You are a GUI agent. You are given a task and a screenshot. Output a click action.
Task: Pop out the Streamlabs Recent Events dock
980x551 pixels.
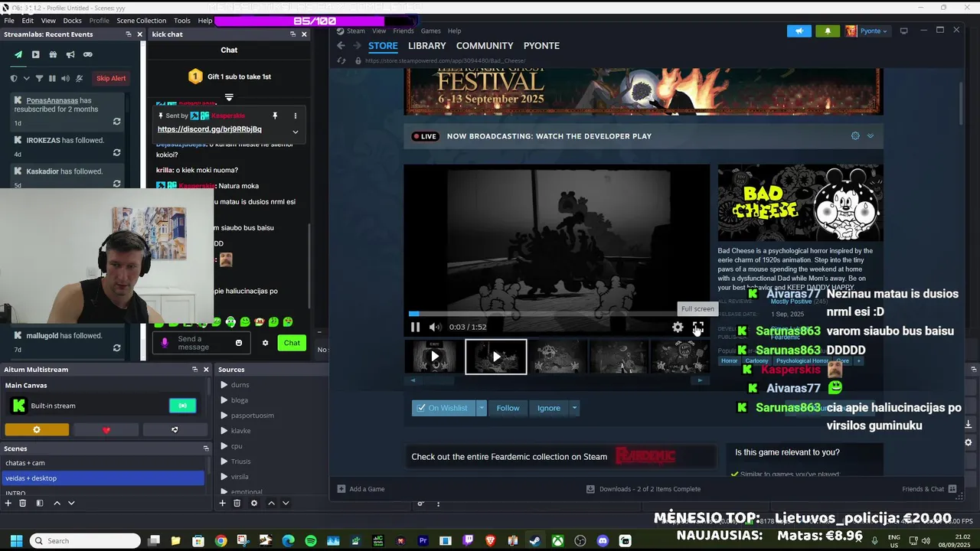tap(128, 34)
